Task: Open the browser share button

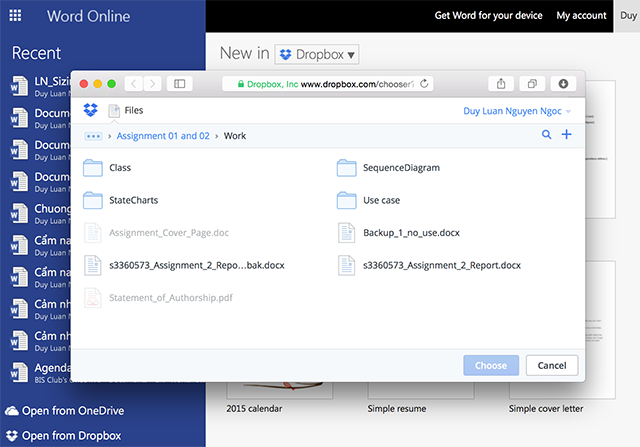Action: [x=501, y=84]
